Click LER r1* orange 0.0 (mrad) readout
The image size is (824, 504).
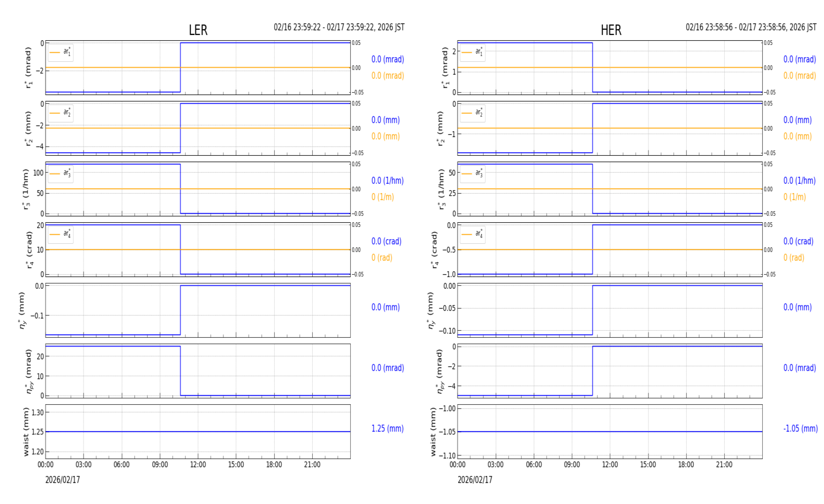coord(387,76)
